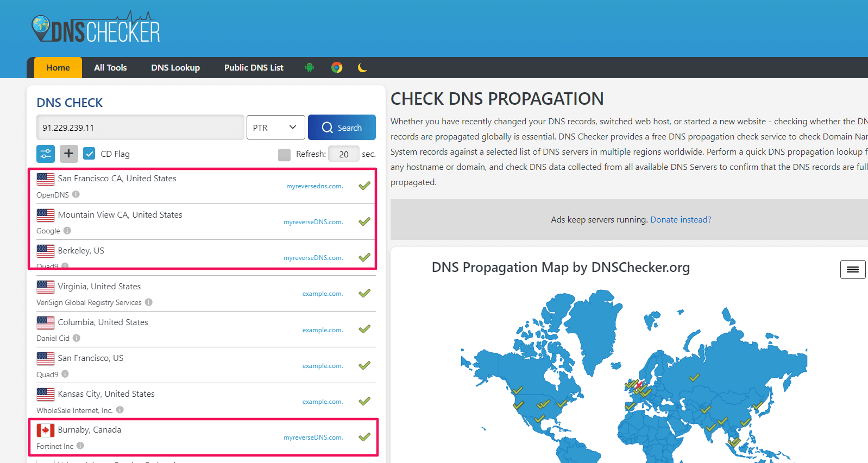
Task: Click the US flag for Mountain View CA
Action: tap(46, 215)
